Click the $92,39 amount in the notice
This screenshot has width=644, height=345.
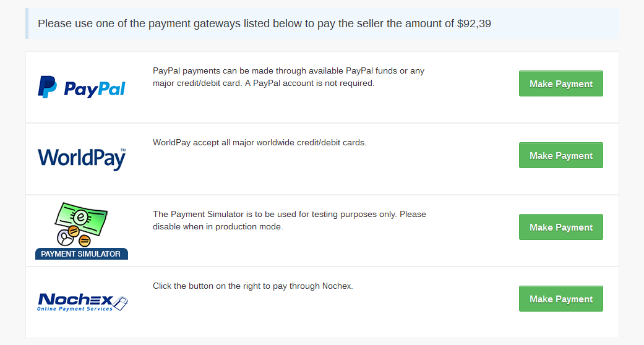(x=474, y=24)
